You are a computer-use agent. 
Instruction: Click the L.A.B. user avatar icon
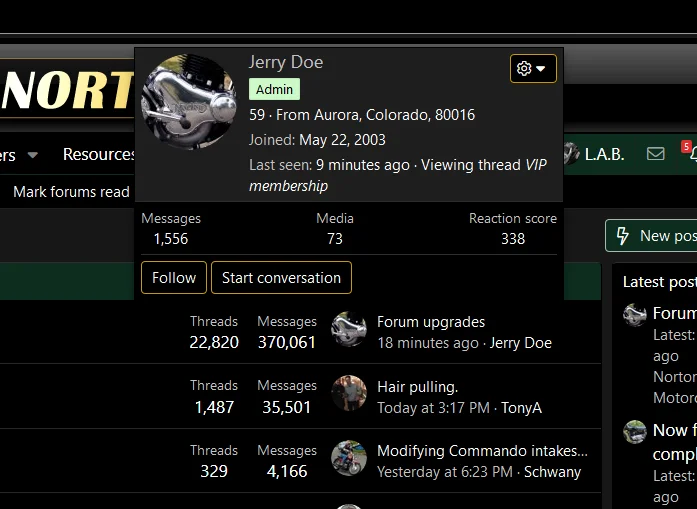click(x=571, y=154)
